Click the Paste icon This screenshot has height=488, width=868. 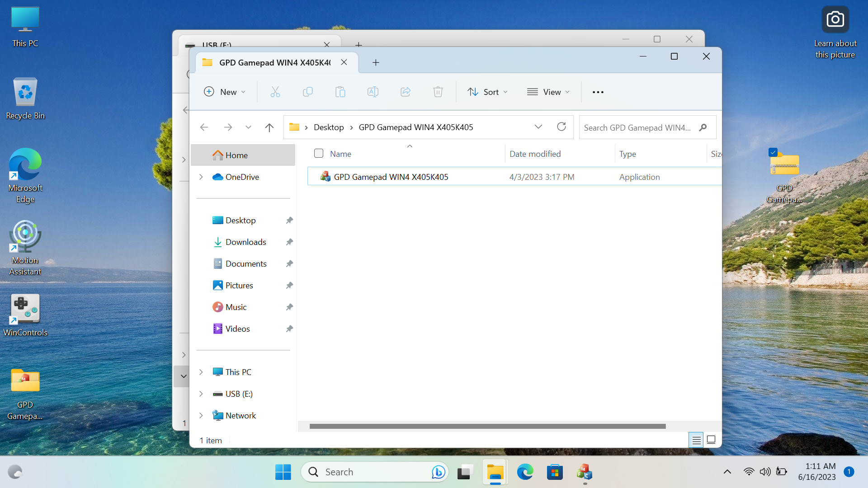[x=340, y=92]
